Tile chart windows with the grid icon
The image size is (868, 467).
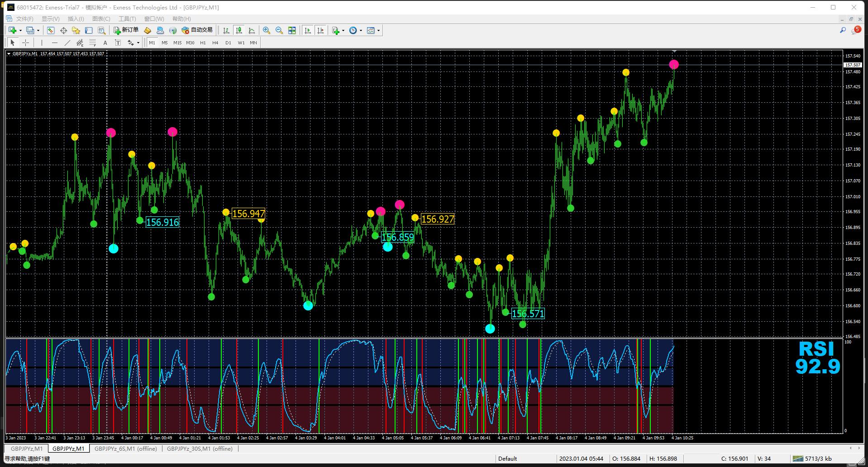tap(292, 30)
